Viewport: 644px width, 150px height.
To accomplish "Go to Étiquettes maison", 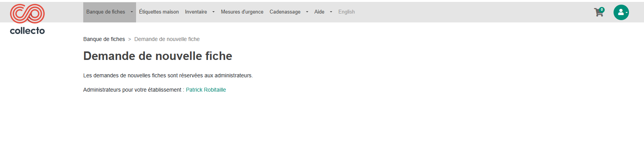I will (x=159, y=12).
